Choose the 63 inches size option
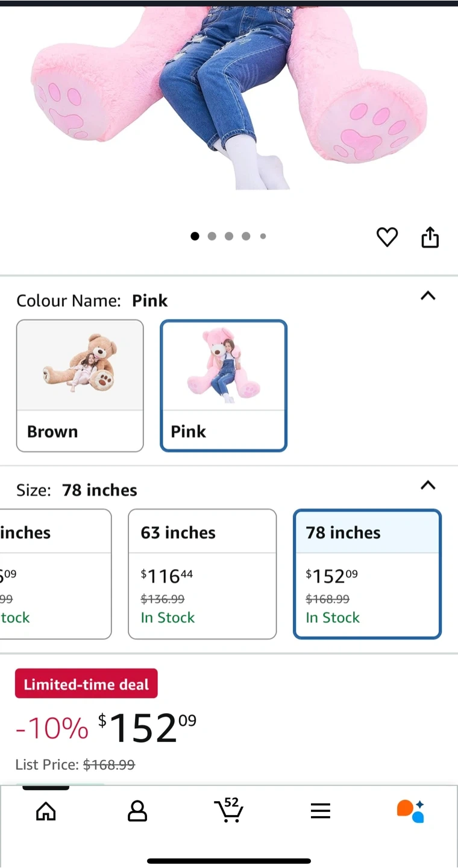This screenshot has width=458, height=868. (202, 574)
